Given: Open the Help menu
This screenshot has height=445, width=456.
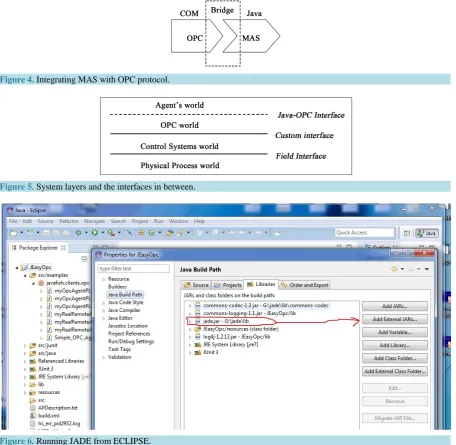Looking at the screenshot, I should [199, 221].
